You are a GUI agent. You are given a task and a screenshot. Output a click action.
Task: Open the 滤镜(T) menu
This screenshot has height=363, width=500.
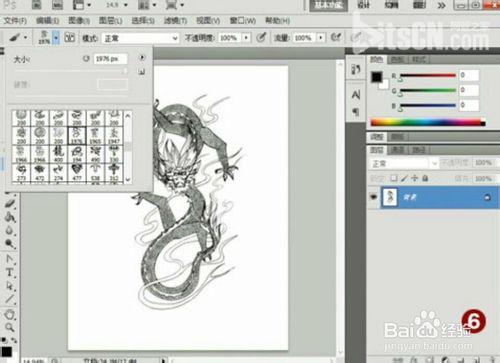(x=175, y=21)
